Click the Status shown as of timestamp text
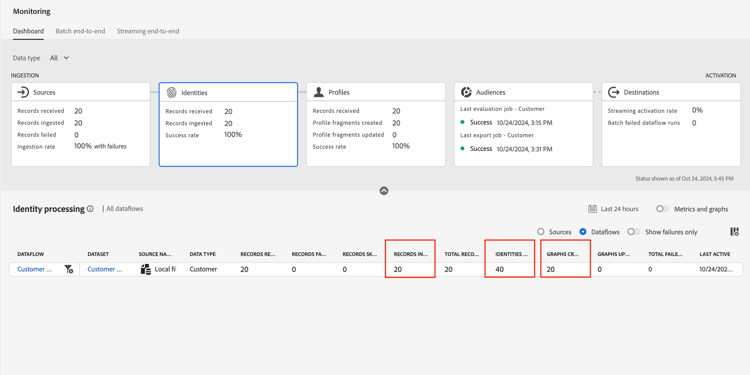 684,178
